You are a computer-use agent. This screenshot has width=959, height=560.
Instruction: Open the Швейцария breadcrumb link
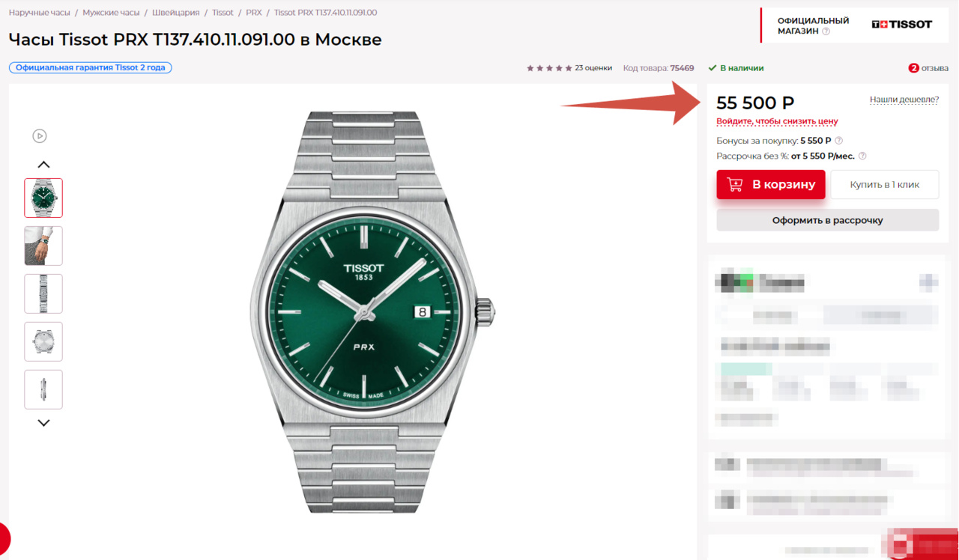tap(175, 13)
